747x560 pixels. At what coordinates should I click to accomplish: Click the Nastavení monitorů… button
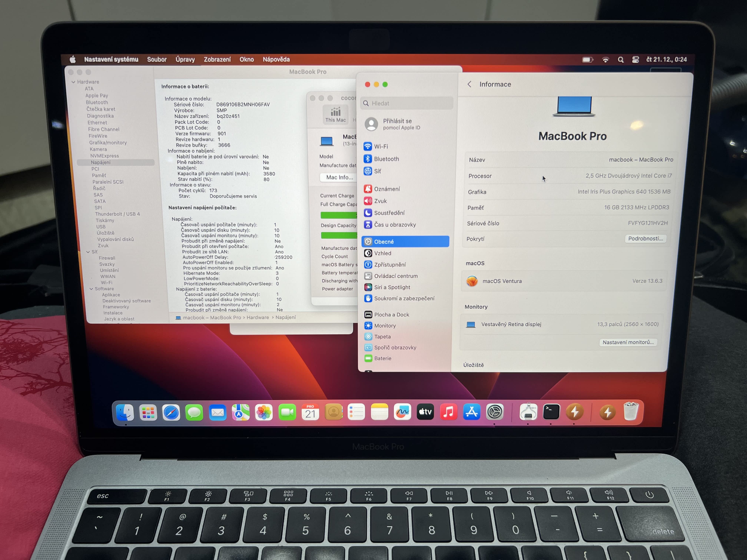click(x=628, y=342)
